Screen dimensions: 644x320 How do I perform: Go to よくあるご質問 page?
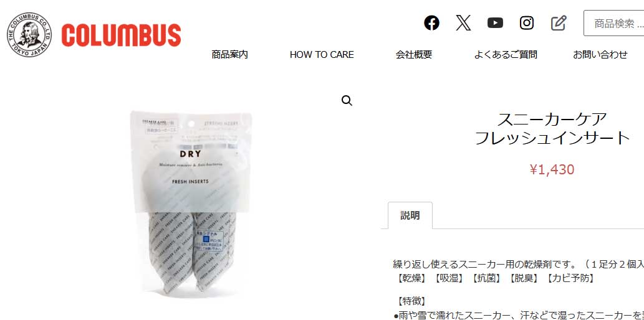click(x=505, y=55)
